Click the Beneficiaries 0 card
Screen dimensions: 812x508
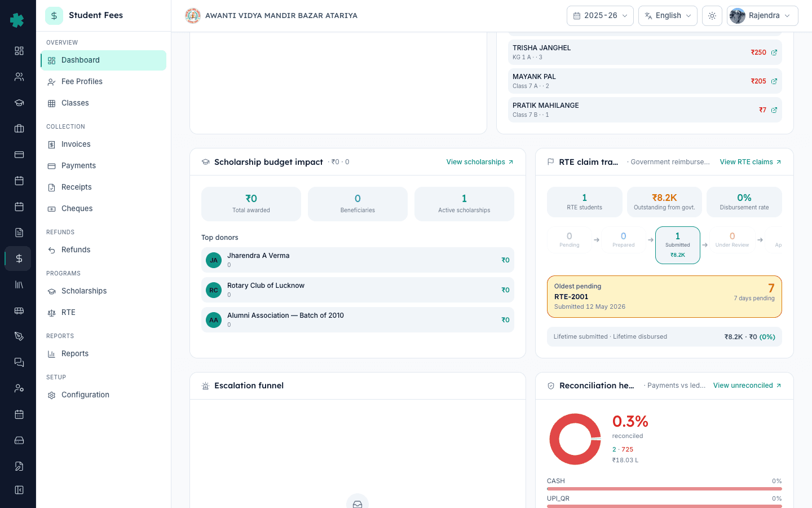pyautogui.click(x=358, y=204)
